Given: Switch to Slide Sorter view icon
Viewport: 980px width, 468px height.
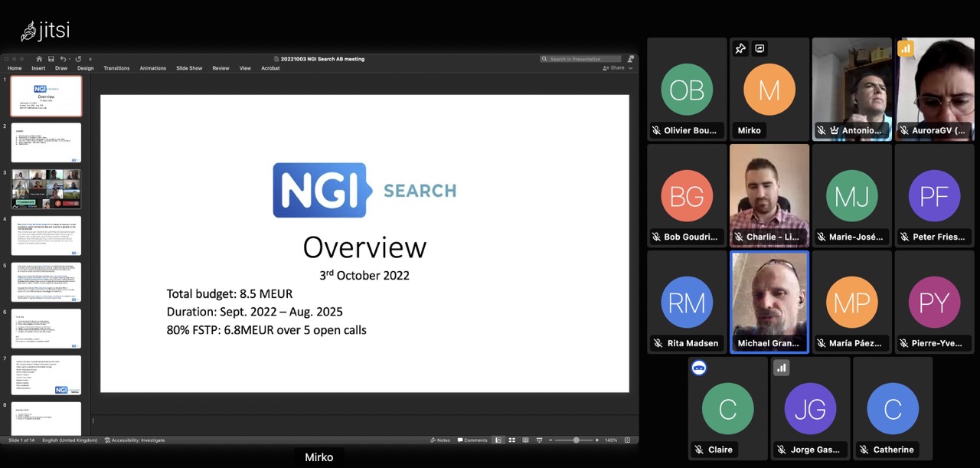Looking at the screenshot, I should point(512,440).
